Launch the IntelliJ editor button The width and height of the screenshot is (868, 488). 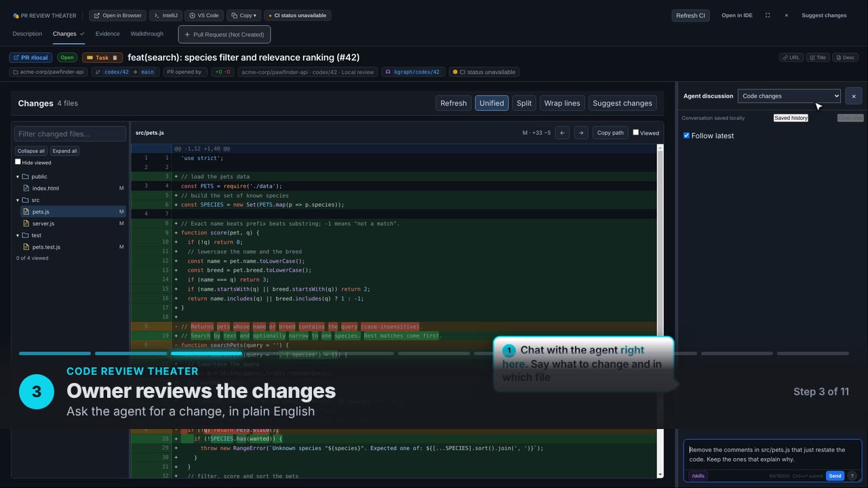(165, 15)
